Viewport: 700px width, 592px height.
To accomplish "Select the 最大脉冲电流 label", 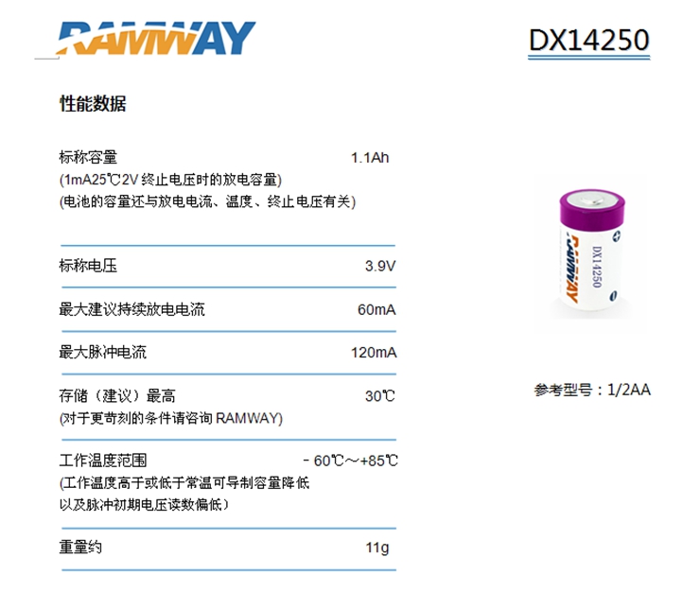I will [x=103, y=352].
